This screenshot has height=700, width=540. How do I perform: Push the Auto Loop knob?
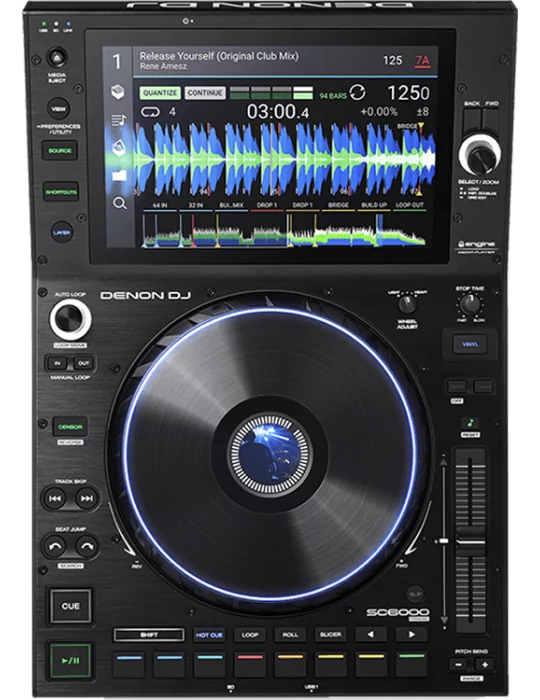point(70,319)
